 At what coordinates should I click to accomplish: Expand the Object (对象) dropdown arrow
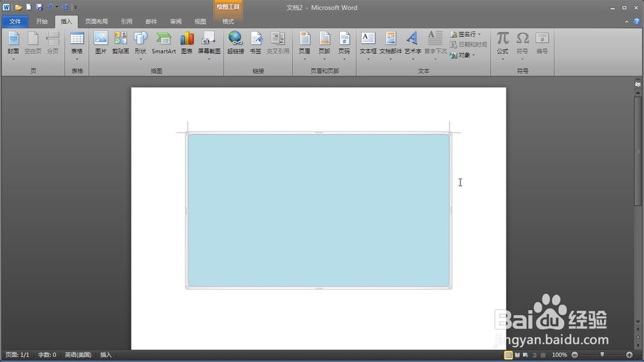click(473, 55)
